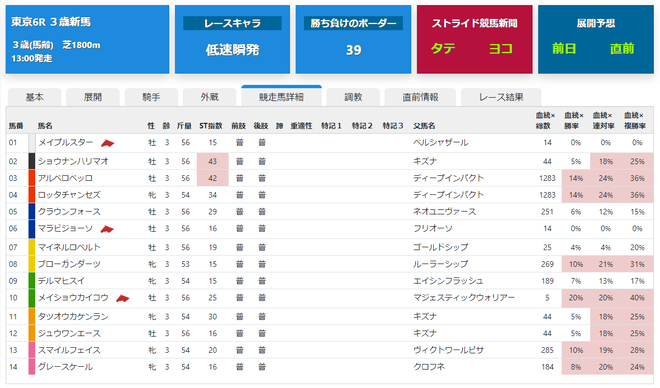This screenshot has height=388, width=660.
Task: Click sire name エイシンフラッシュ
Action: coord(448,281)
